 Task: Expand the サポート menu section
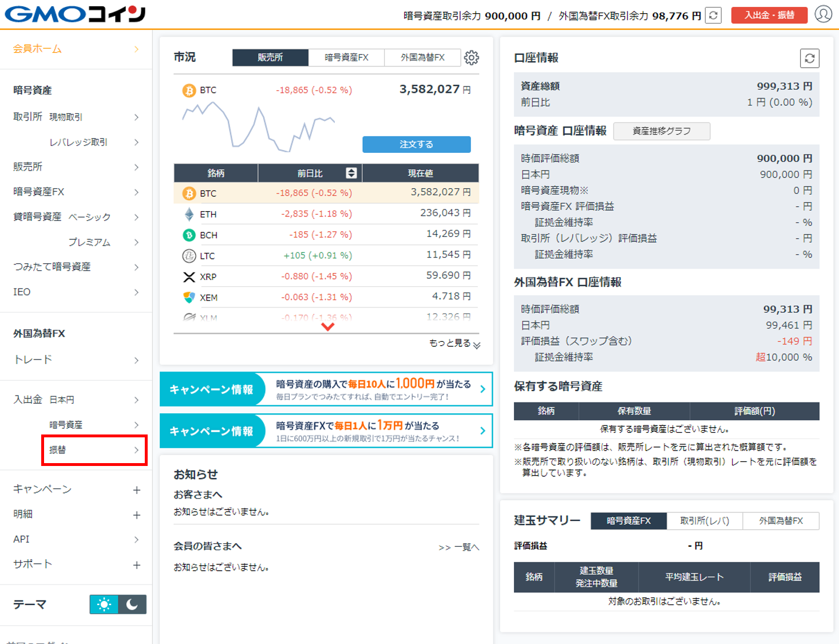(x=76, y=564)
